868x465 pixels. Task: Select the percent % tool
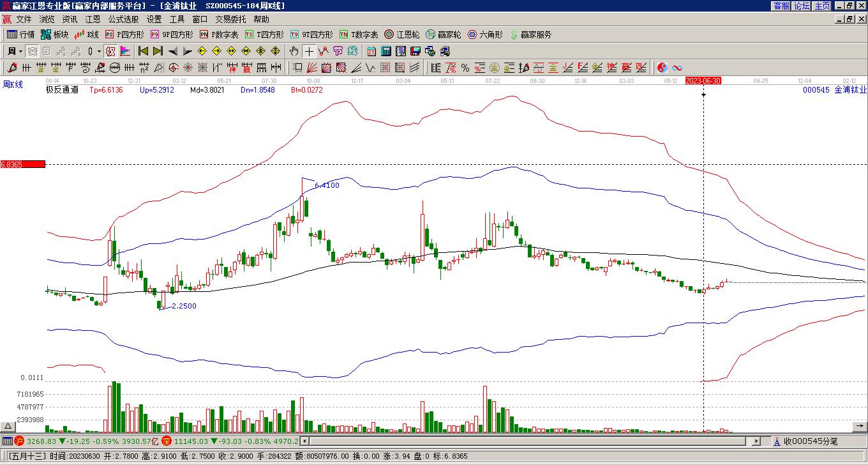click(465, 68)
